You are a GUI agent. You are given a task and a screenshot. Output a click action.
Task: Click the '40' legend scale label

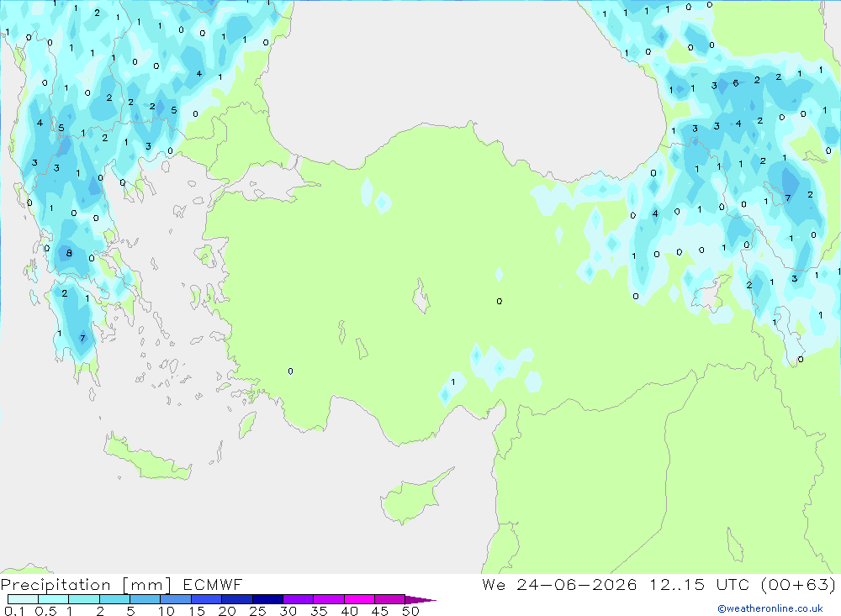(349, 611)
